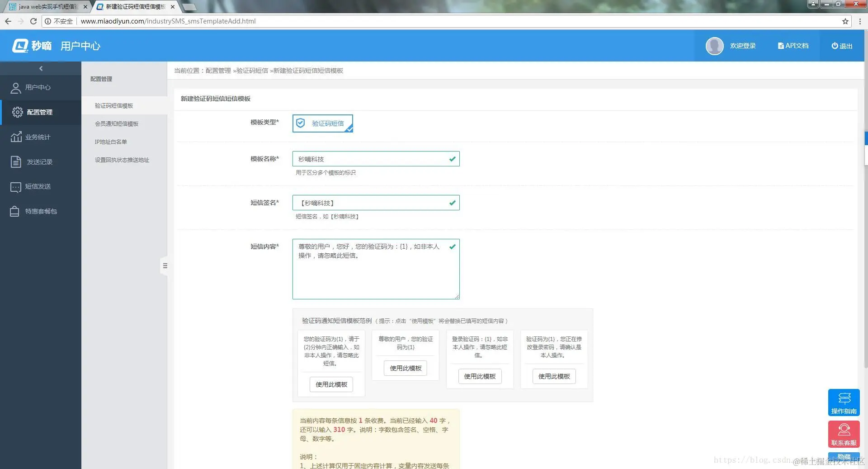The width and height of the screenshot is (868, 469).
Task: Toggle the submenu panel collapse handle
Action: pos(165,265)
